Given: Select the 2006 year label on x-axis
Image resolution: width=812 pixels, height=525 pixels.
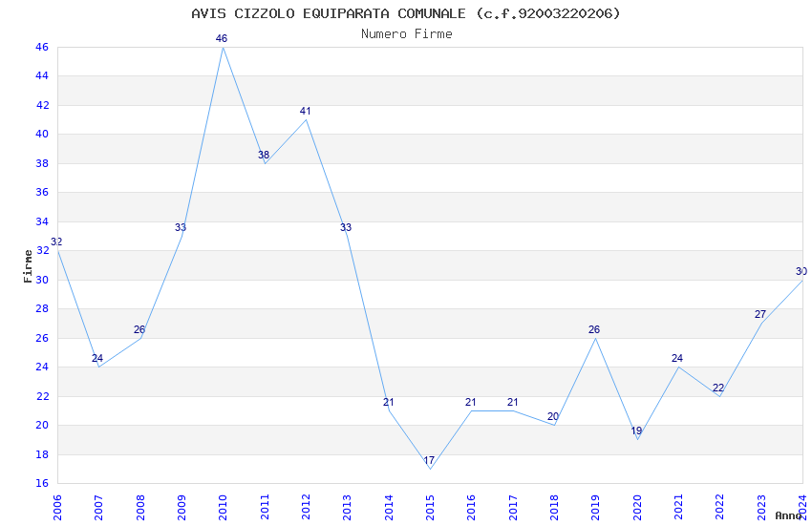Looking at the screenshot, I should coord(57,508).
